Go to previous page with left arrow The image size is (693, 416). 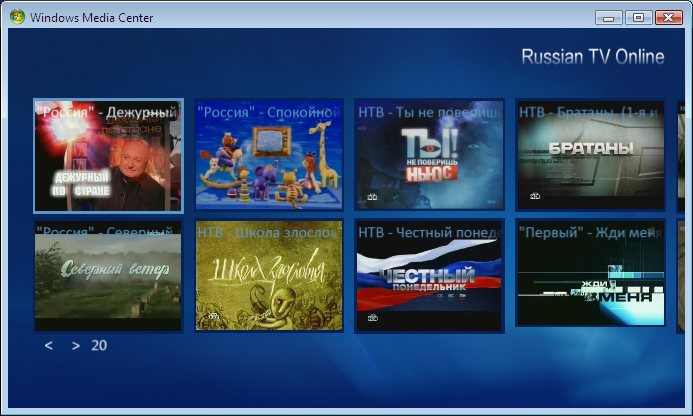tap(49, 346)
